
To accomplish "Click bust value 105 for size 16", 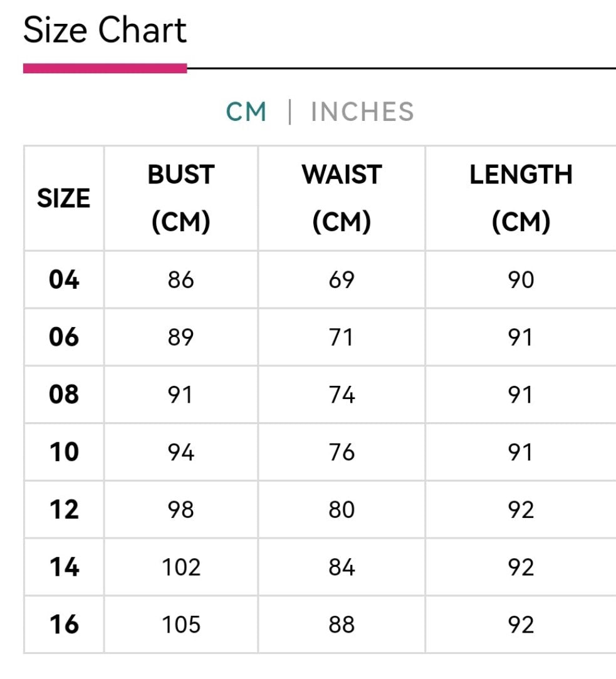I will click(181, 625).
